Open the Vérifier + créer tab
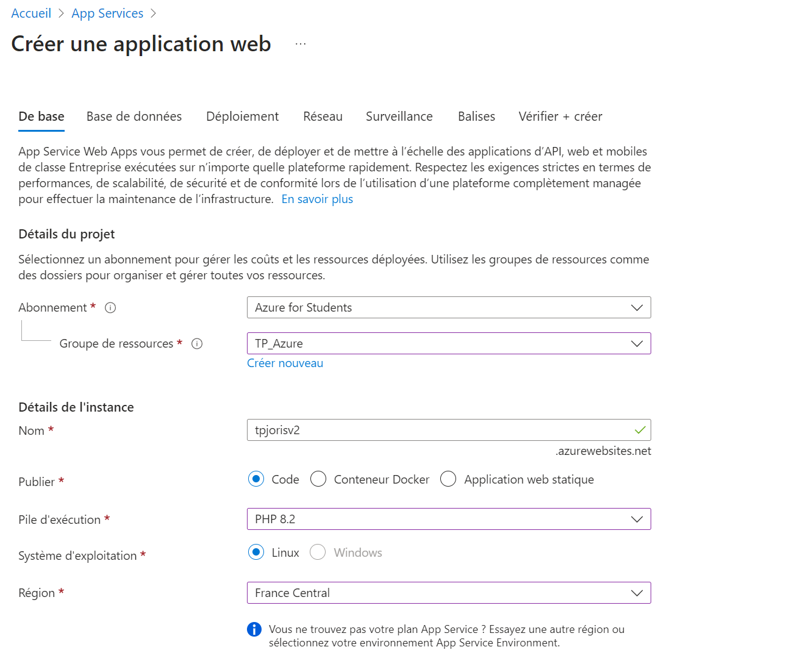 [x=560, y=116]
